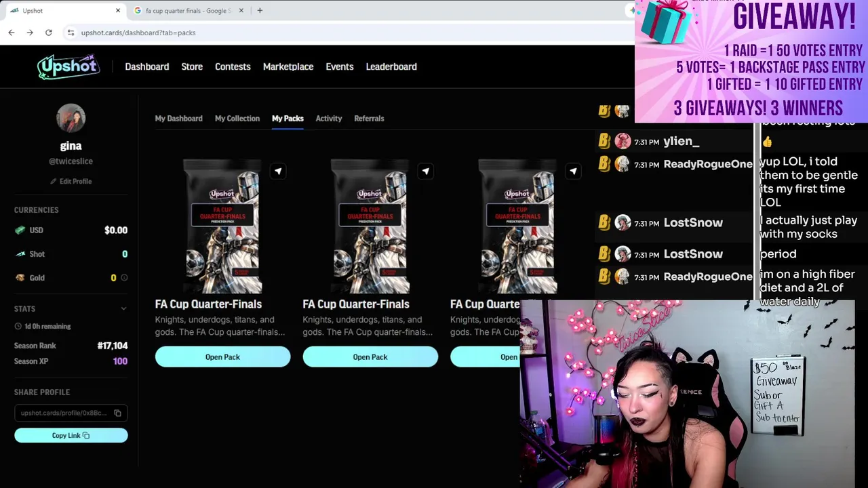Reload the page with refresh icon
This screenshot has height=488, width=868.
pyautogui.click(x=49, y=33)
